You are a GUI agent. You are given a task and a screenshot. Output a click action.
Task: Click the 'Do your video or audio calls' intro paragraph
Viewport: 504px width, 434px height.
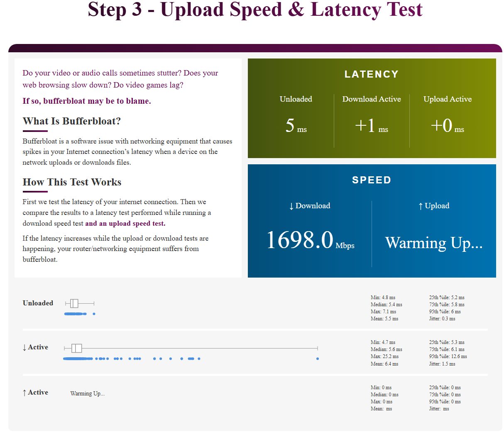pyautogui.click(x=120, y=79)
